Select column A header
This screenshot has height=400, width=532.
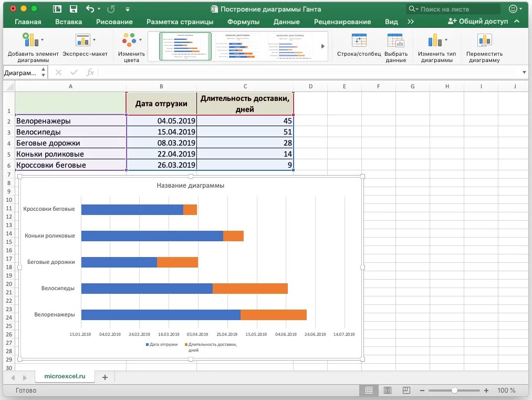70,86
